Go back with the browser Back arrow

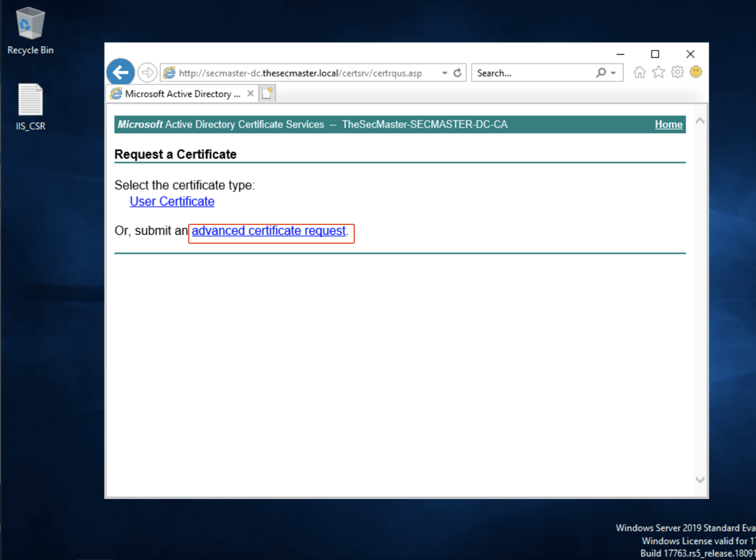[x=121, y=72]
